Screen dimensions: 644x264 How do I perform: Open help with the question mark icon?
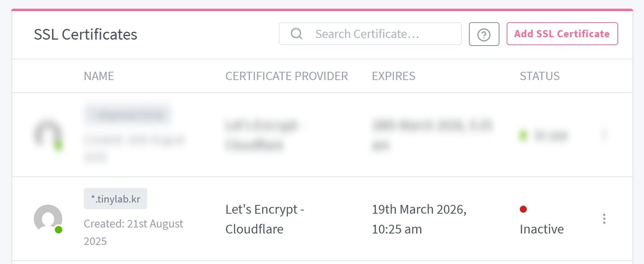pyautogui.click(x=484, y=34)
